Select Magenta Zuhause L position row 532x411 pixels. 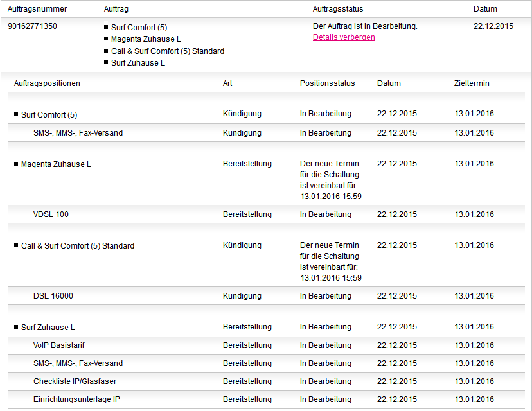[267, 180]
